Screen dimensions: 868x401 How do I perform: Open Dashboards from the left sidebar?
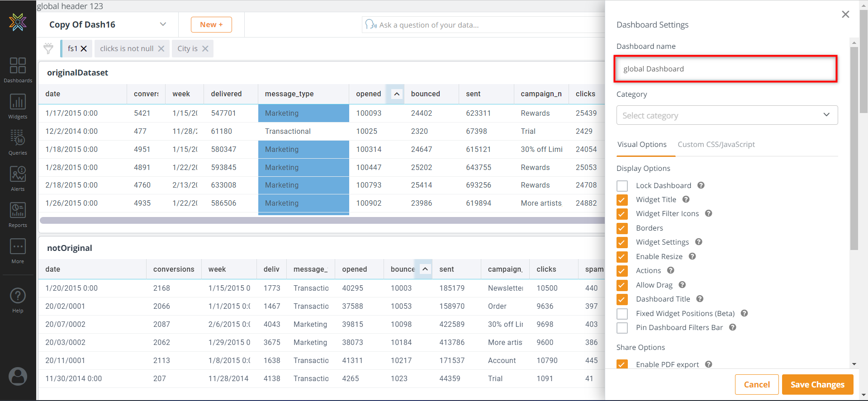pos(18,66)
